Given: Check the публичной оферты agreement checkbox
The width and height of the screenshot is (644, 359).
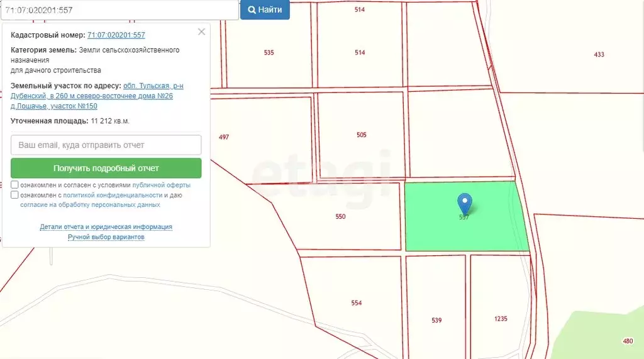Looking at the screenshot, I should coord(15,185).
